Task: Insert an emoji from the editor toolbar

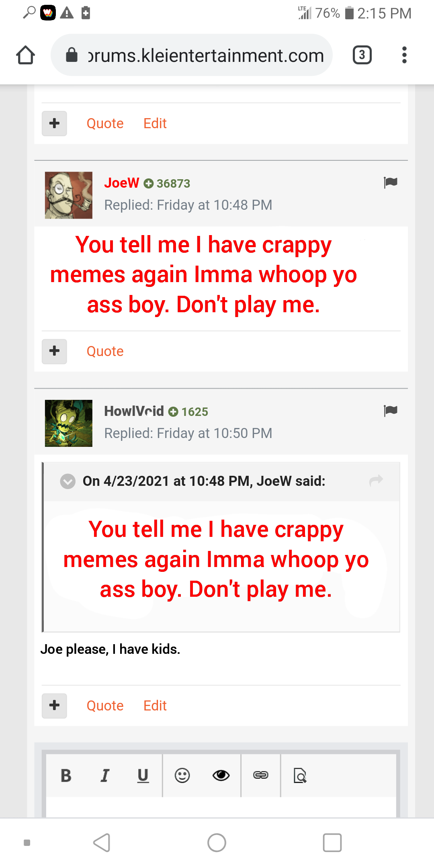Action: (x=182, y=775)
